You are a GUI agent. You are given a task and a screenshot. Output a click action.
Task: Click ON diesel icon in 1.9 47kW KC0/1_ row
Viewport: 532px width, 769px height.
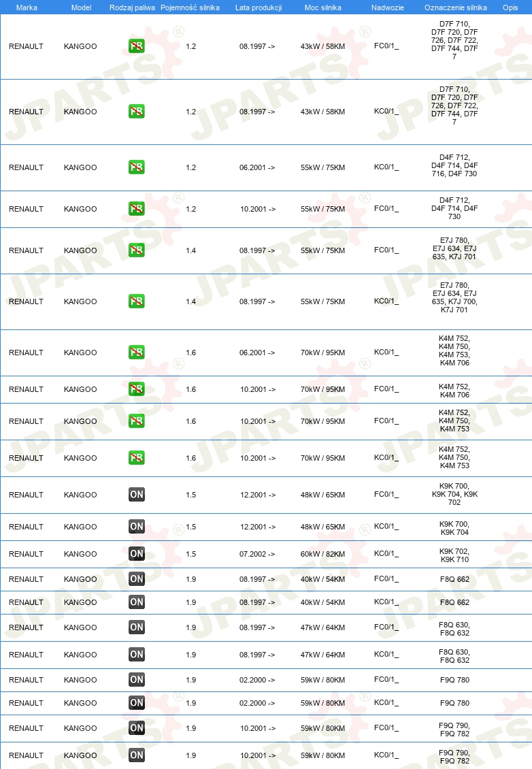click(136, 654)
